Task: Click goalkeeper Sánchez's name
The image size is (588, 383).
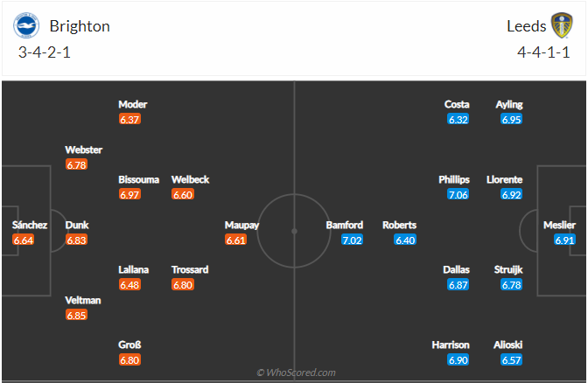Action: [x=29, y=225]
